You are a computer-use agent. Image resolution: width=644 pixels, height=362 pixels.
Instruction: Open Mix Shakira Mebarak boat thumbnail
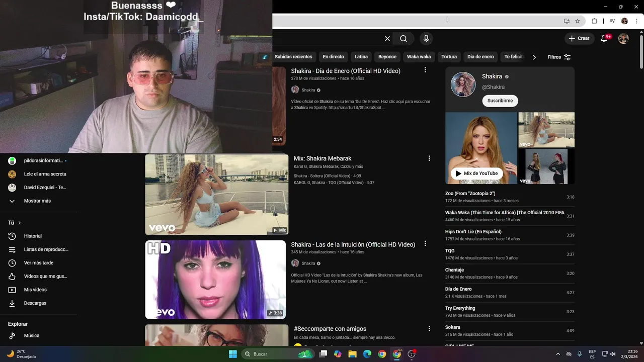[x=217, y=195]
